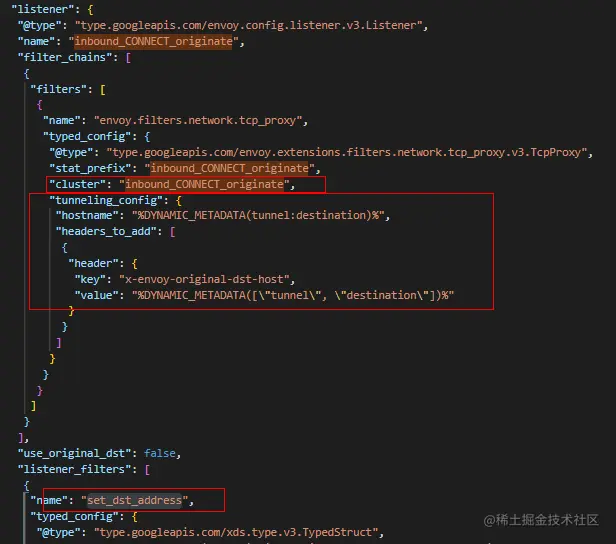The width and height of the screenshot is (616, 544).
Task: Select the envoy.config.listener.v3.Listener type URL string
Action: [x=248, y=25]
